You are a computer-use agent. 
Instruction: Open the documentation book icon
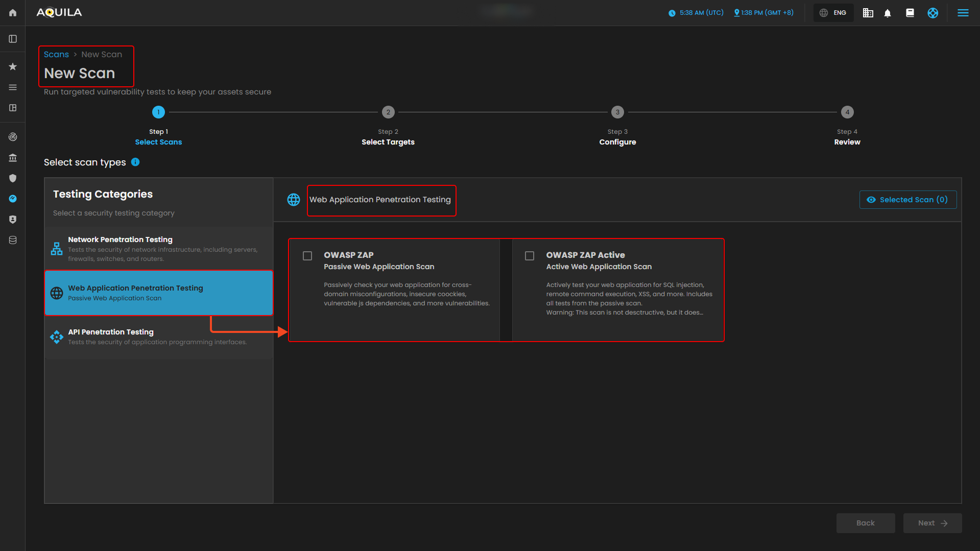coord(910,13)
